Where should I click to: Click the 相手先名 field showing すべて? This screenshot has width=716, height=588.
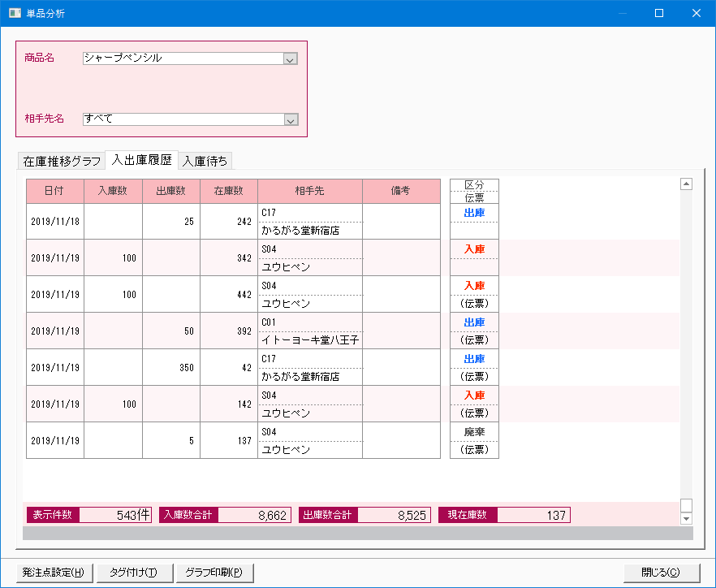tap(183, 119)
